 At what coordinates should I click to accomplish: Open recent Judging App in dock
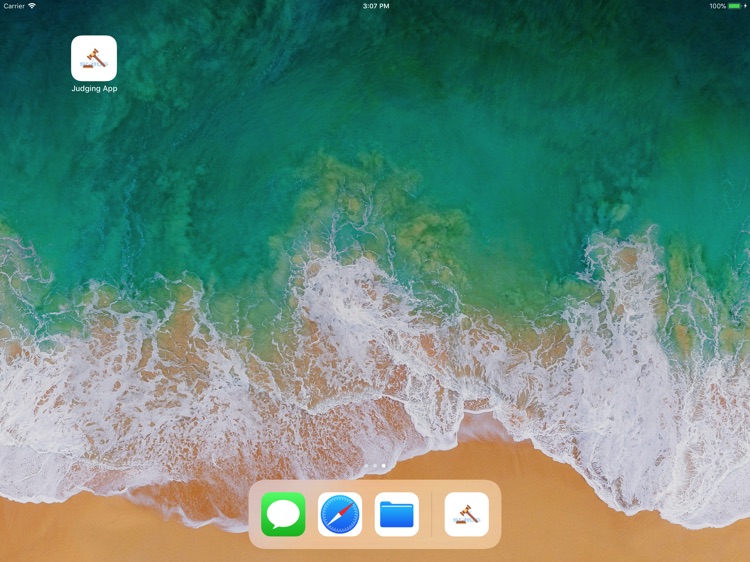tap(467, 514)
